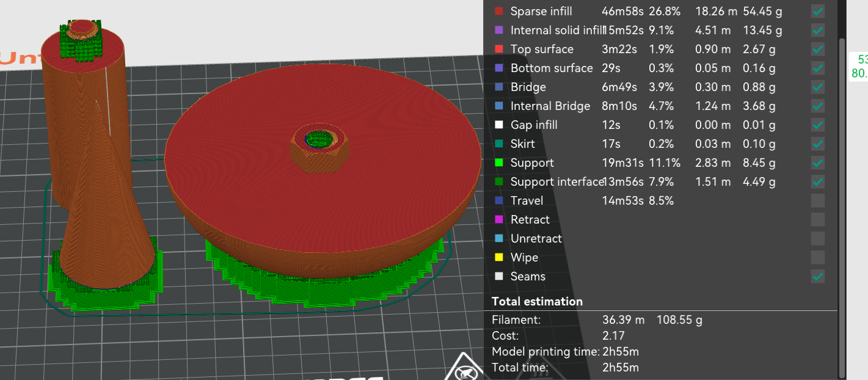Toggle Support interface visibility checkbox
The image size is (868, 380).
pos(818,181)
